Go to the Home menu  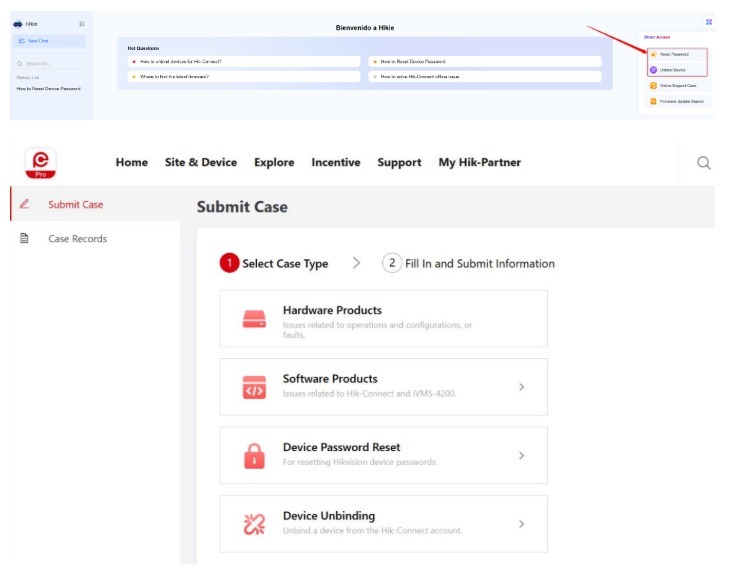pos(133,164)
